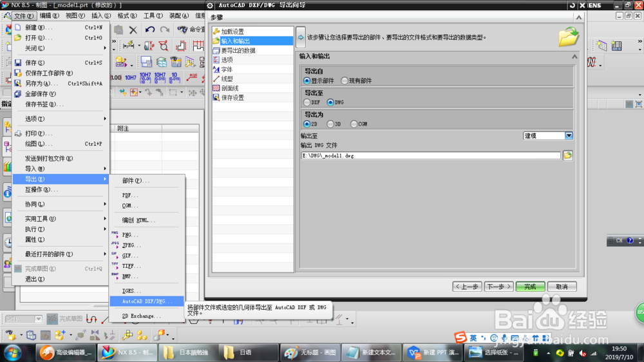Screen dimensions: 644x362
Task: Open the 插入 menu
Action: pos(101,15)
